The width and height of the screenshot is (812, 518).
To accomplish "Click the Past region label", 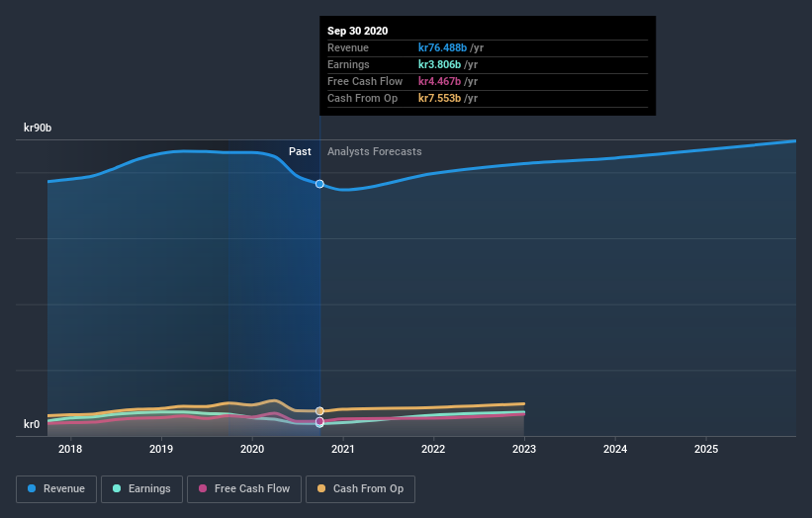I will 300,151.
